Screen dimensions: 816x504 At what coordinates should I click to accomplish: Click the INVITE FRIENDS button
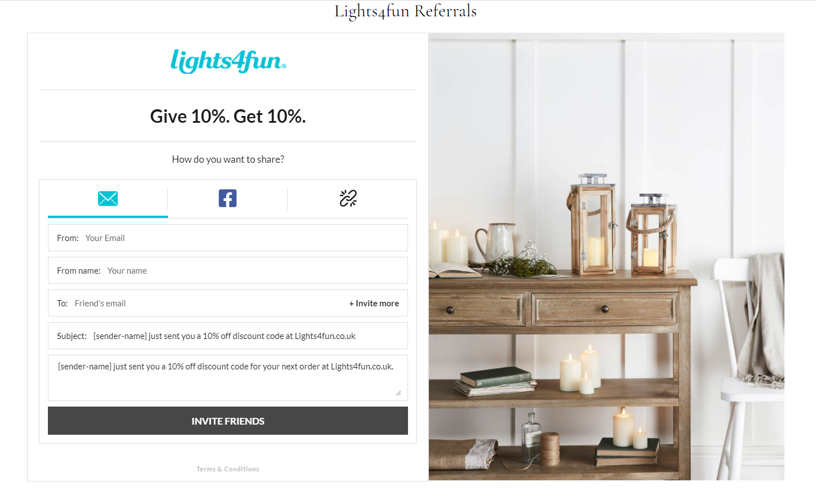tap(228, 421)
